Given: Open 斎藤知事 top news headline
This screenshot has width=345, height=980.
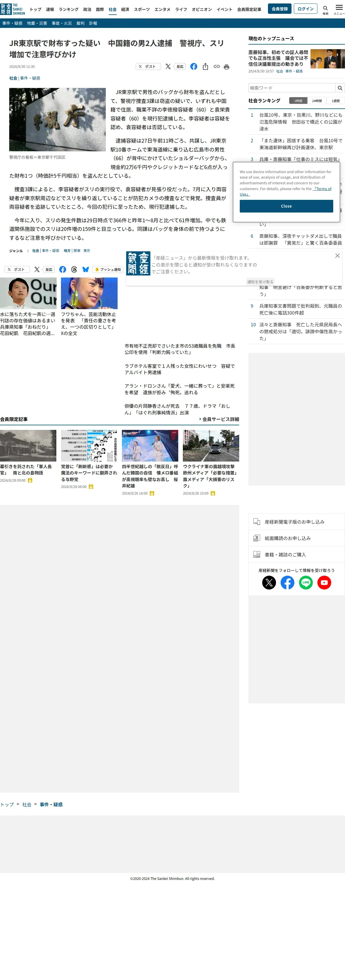Looking at the screenshot, I should pyautogui.click(x=278, y=58).
